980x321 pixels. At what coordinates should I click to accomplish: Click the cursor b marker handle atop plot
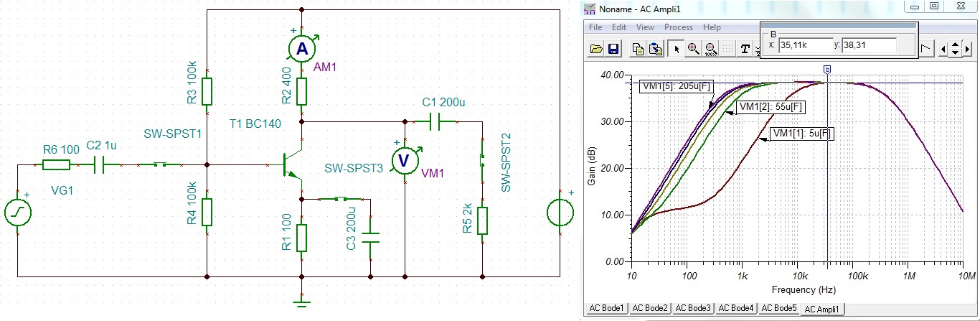click(827, 69)
